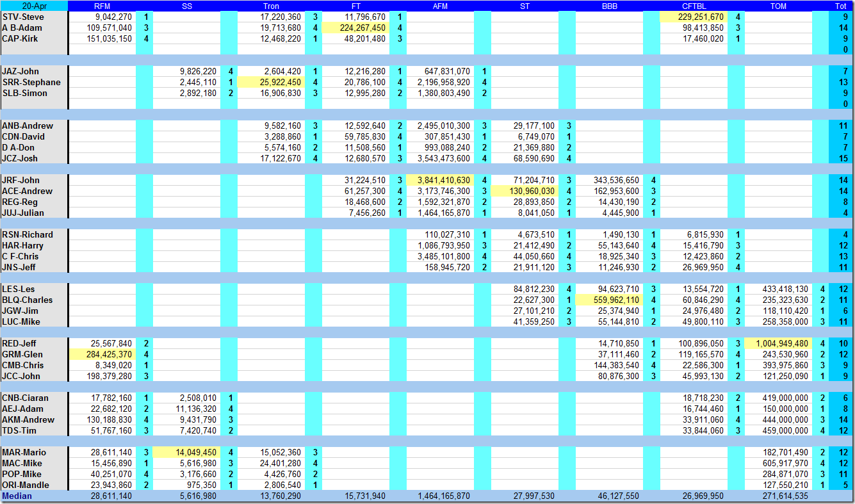Select highlighted Tron score 25,922,450
855x504 pixels.
[x=271, y=82]
